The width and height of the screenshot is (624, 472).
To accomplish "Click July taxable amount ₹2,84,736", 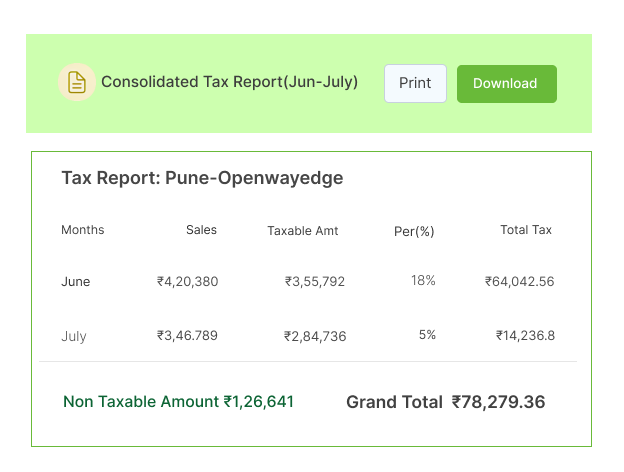I will [x=315, y=336].
